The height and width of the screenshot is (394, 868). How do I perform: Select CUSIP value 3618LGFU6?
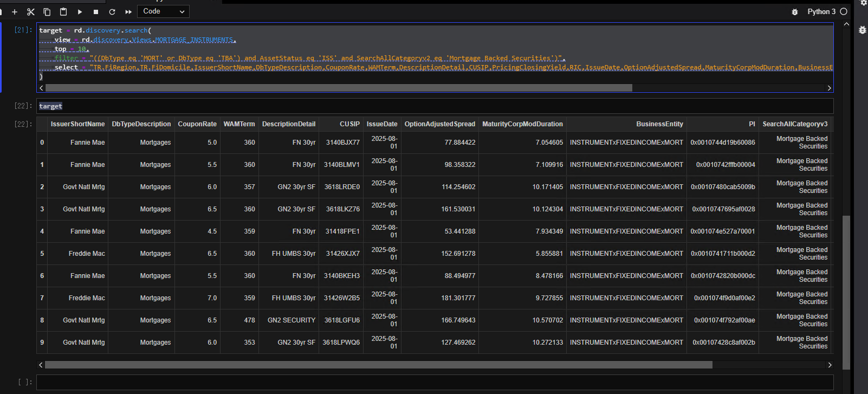(x=342, y=320)
